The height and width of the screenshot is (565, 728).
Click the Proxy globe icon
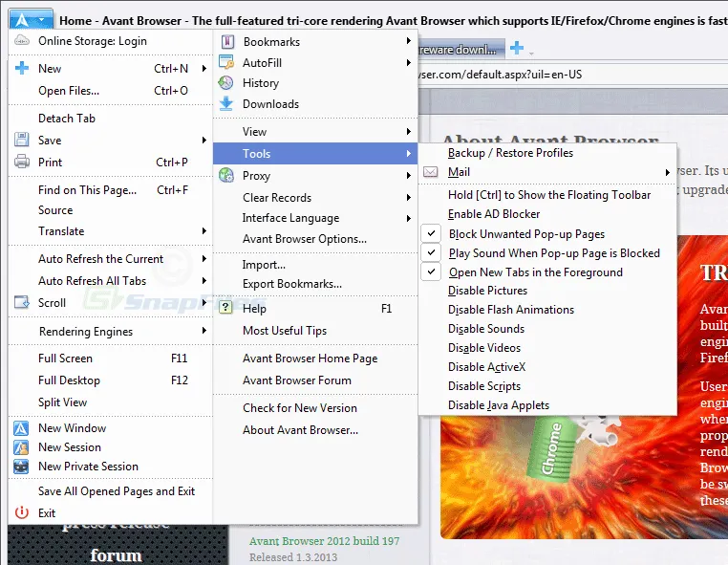point(226,175)
